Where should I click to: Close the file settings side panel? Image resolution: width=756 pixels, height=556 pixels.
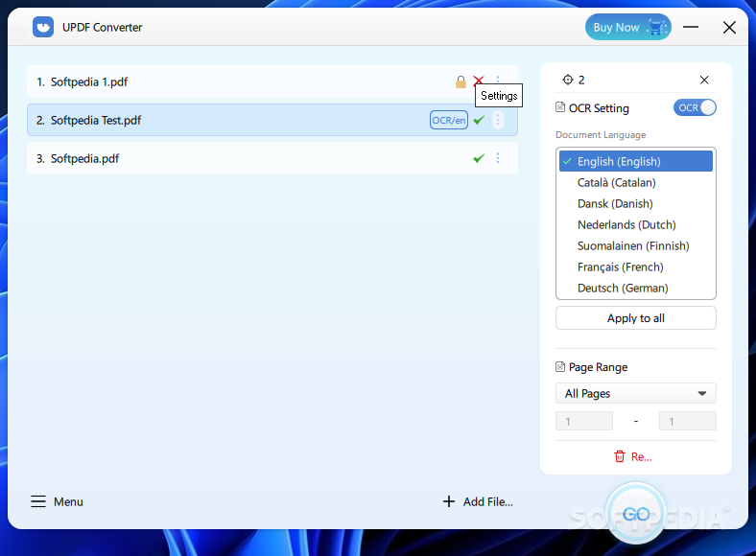click(x=704, y=80)
